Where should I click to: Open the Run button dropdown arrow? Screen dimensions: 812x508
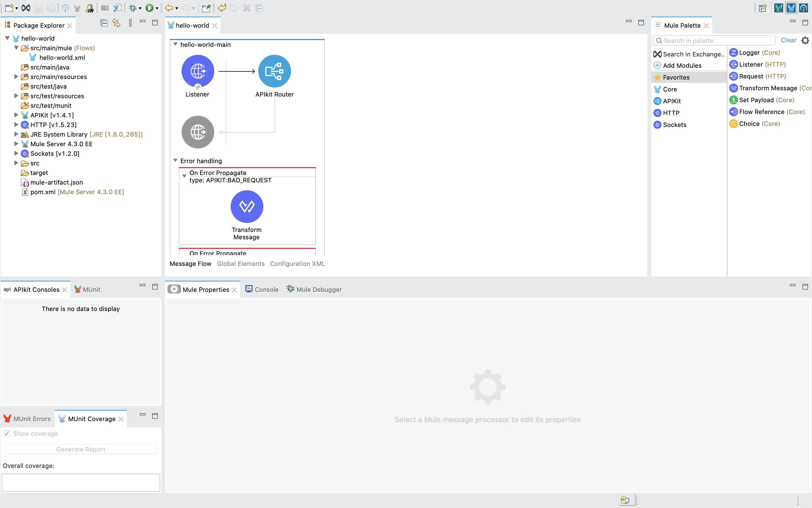(157, 8)
